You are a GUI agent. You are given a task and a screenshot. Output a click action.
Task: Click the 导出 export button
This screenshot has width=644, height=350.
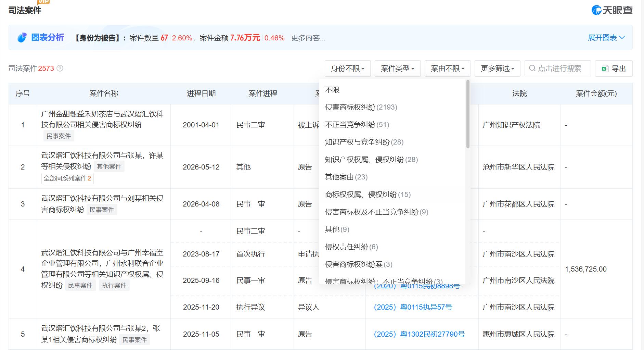pyautogui.click(x=614, y=68)
